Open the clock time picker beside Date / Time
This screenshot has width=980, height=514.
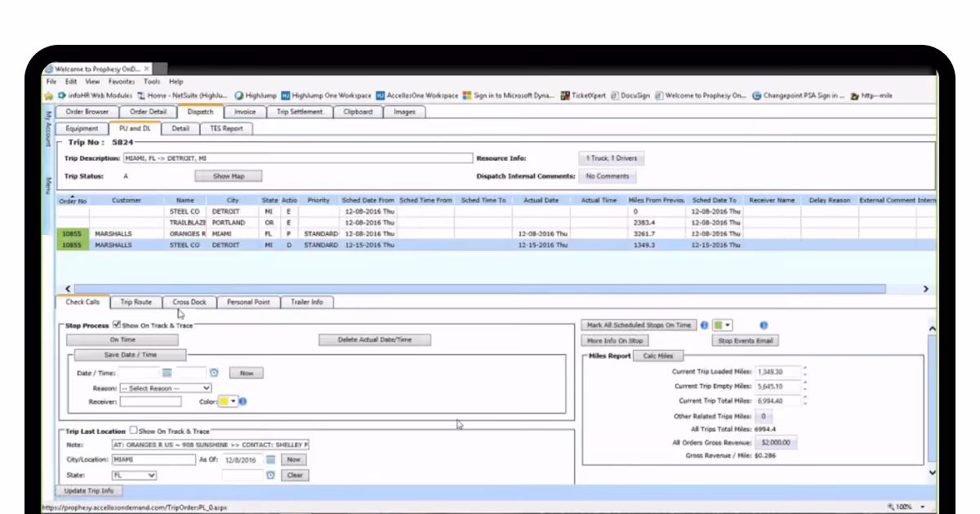click(214, 373)
